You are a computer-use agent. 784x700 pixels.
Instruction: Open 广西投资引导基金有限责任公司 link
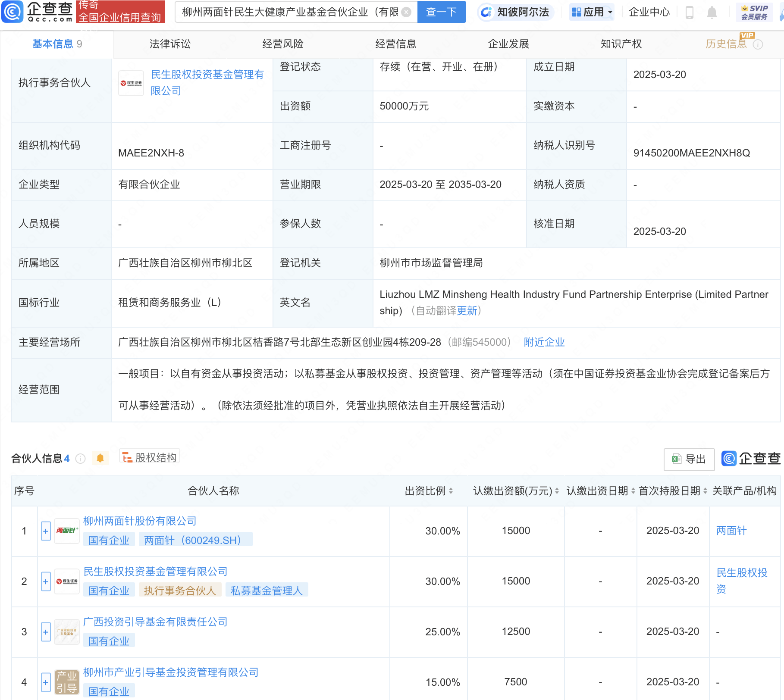(x=155, y=622)
